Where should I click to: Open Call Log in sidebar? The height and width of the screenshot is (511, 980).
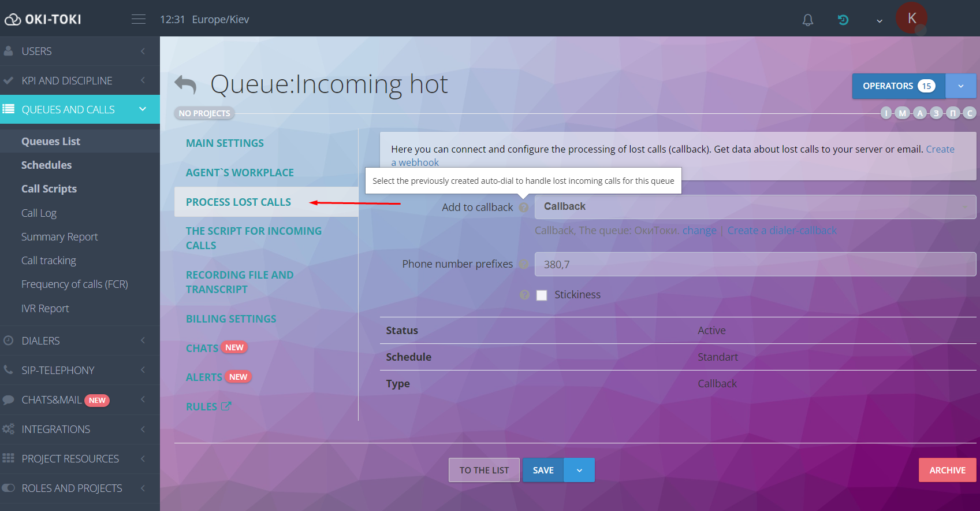pyautogui.click(x=39, y=213)
